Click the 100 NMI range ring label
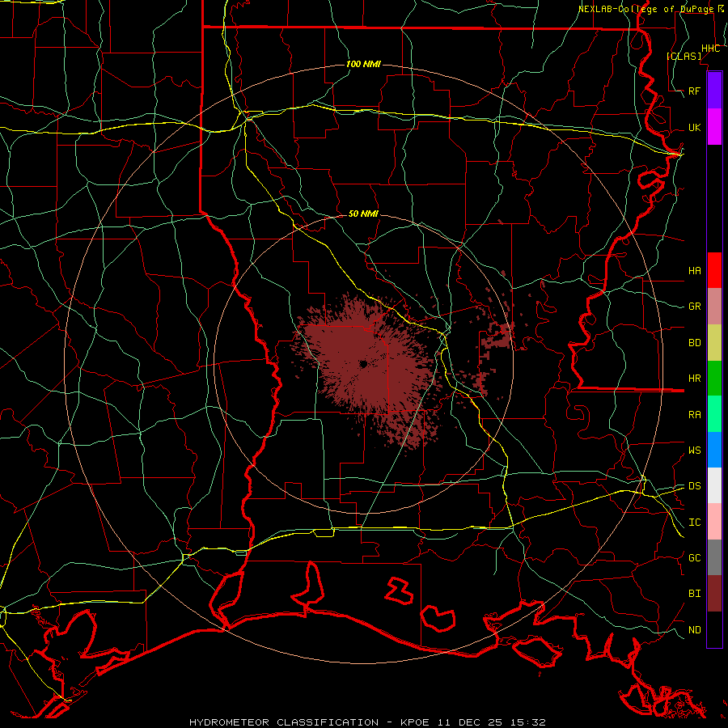This screenshot has height=728, width=728. click(x=363, y=64)
